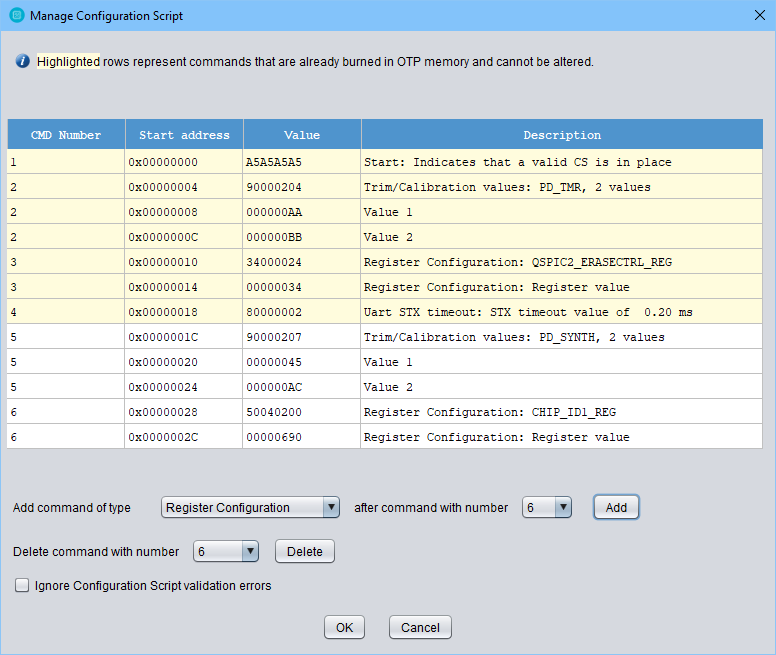This screenshot has height=655, width=776.
Task: Click CMD number 1 cell
Action: tap(66, 162)
